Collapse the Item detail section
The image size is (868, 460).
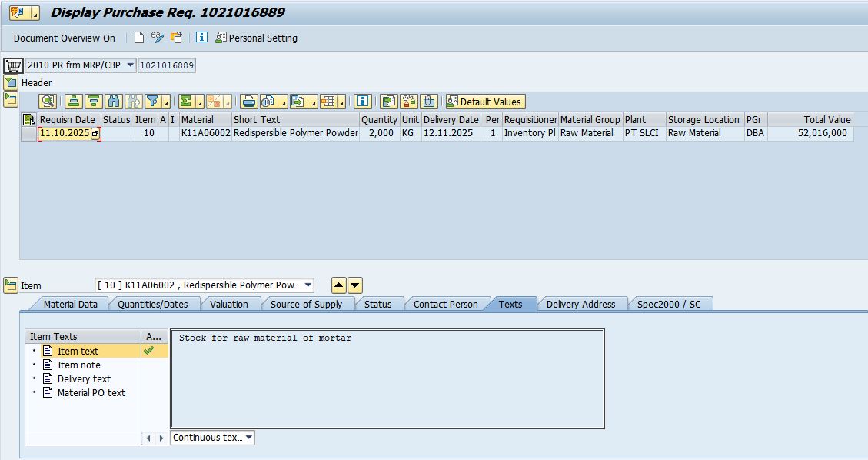11,285
